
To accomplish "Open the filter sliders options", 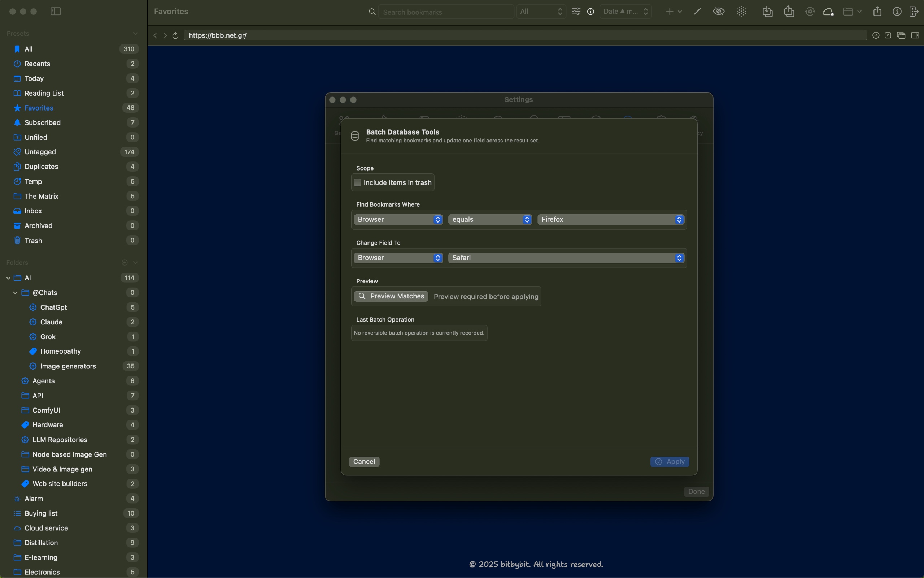I will click(x=576, y=12).
